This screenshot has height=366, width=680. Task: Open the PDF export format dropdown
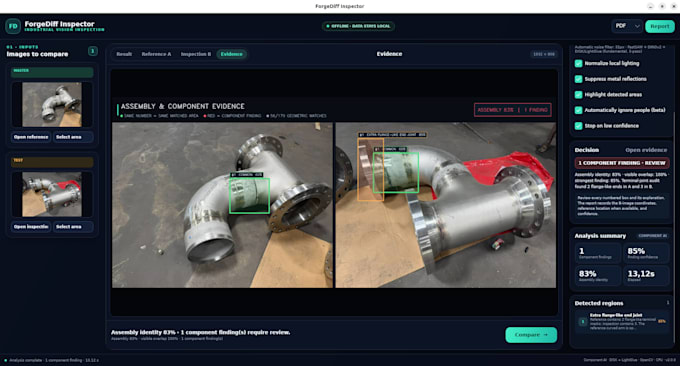click(627, 26)
